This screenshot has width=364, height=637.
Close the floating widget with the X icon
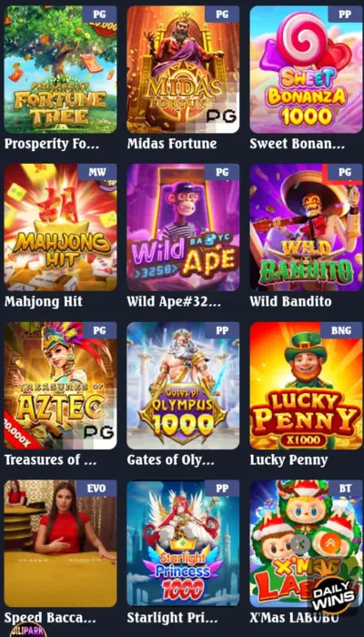click(x=300, y=544)
